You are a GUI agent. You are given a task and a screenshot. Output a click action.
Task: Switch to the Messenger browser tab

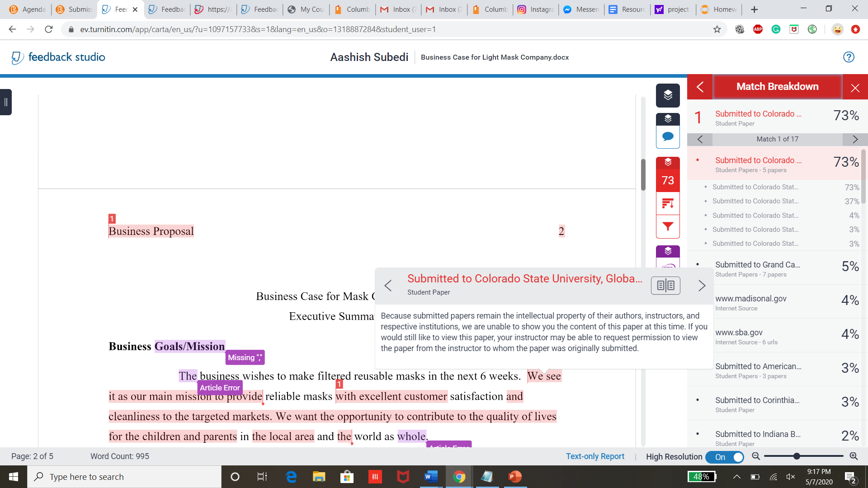pyautogui.click(x=581, y=9)
